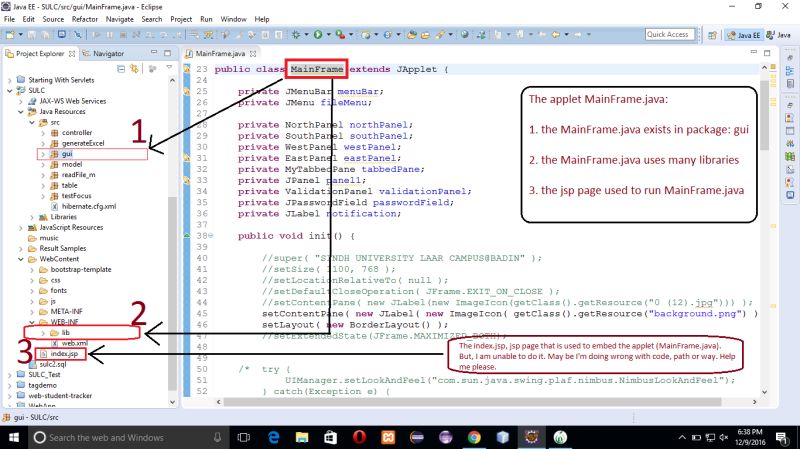Open the New wizard dropdown arrow
The image size is (800, 449).
(20, 35)
